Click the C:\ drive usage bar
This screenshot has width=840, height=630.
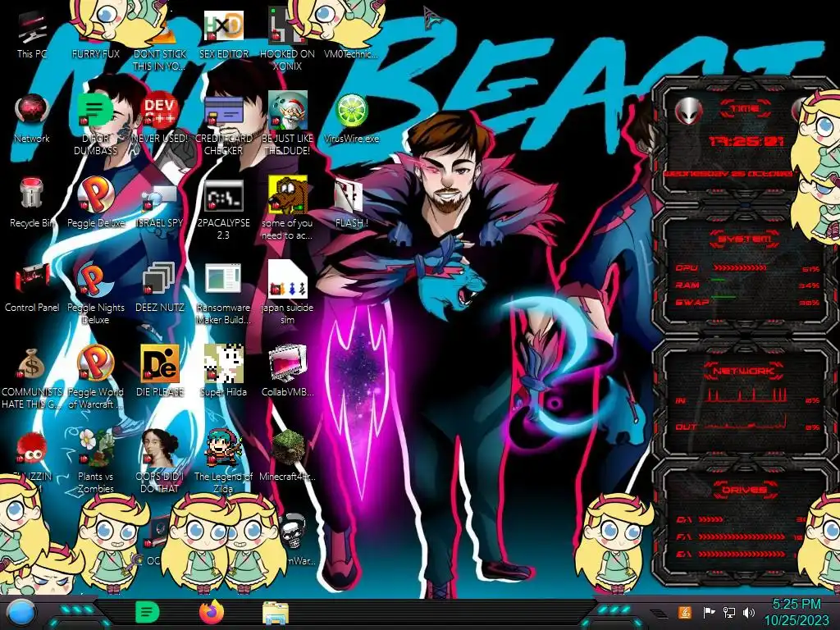[711, 519]
